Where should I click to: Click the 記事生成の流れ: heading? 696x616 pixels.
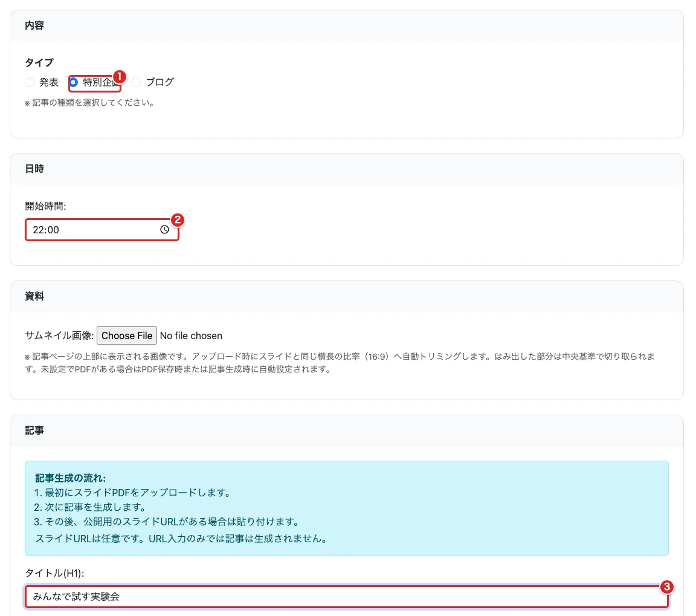click(x=70, y=478)
